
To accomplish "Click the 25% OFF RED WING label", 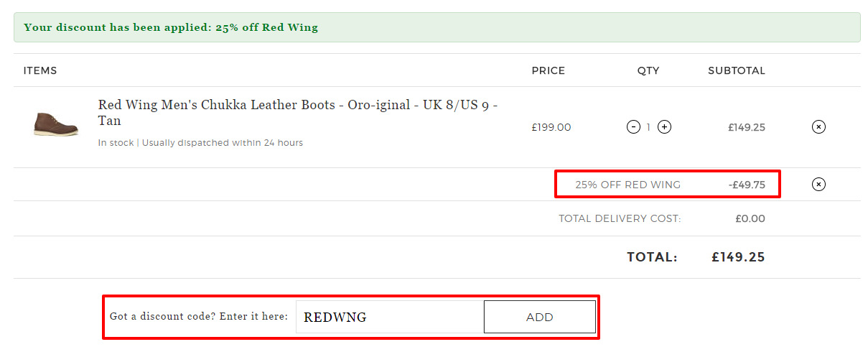I will [627, 185].
